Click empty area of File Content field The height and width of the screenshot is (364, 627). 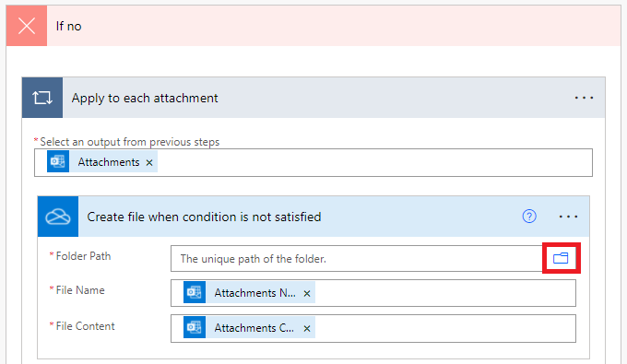444,328
